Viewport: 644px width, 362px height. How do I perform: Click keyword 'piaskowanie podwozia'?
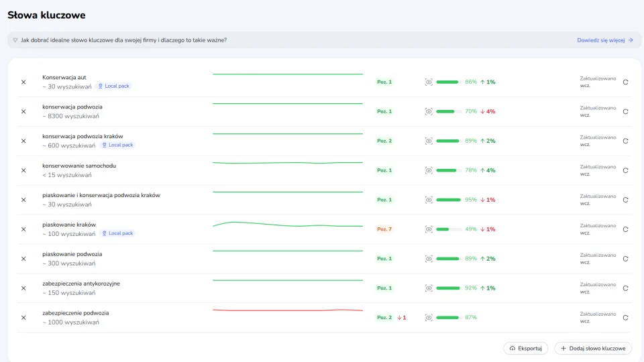[x=72, y=254]
